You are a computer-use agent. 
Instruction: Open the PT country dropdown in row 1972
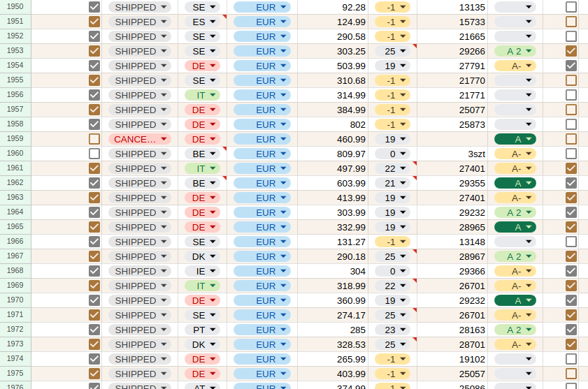coord(203,330)
